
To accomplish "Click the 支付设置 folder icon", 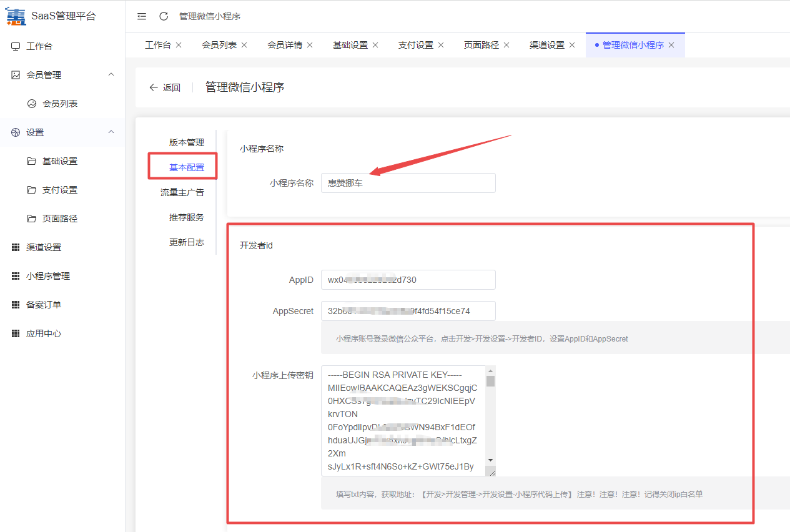I will coord(32,190).
